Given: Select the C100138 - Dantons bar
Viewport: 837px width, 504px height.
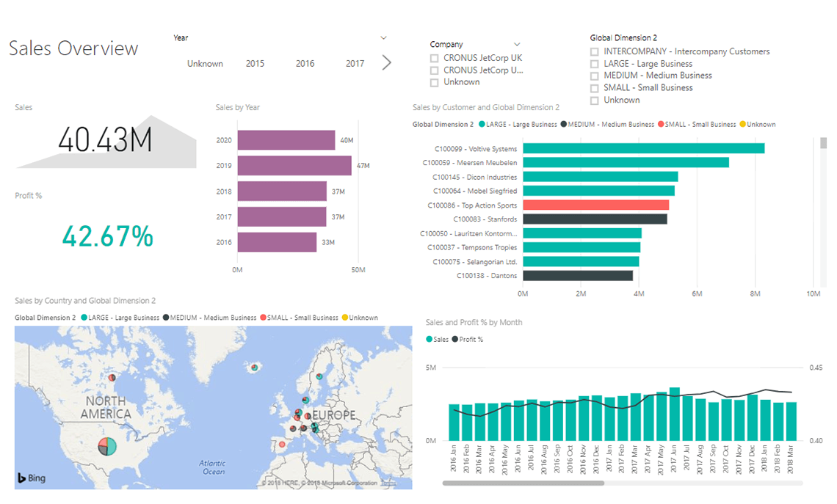Looking at the screenshot, I should click(578, 275).
